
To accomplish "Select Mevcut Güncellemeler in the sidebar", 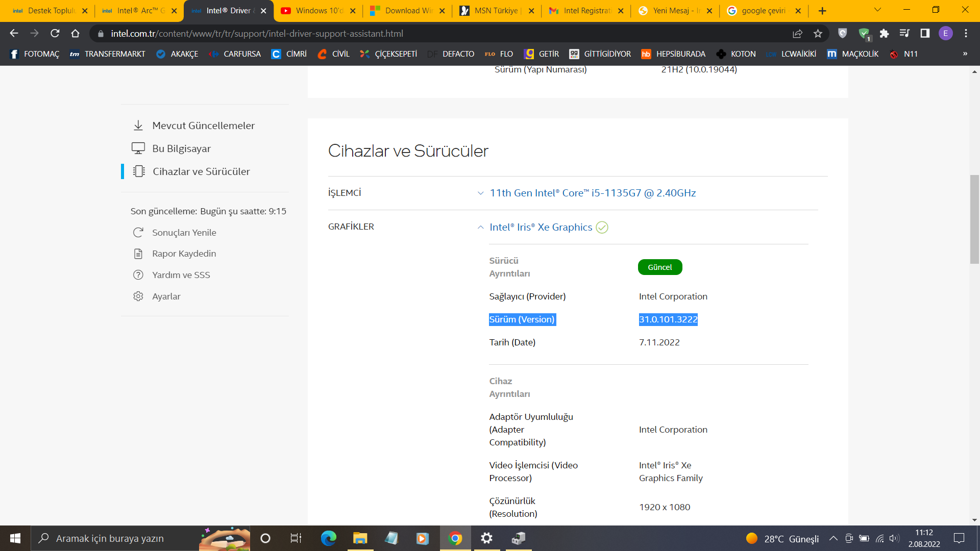I will [203, 126].
